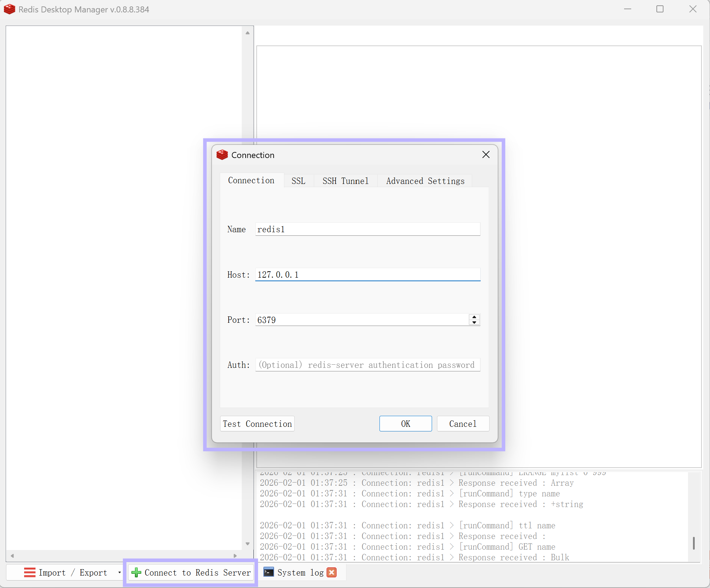Increase port with spinner up arrow
710x588 pixels.
pyautogui.click(x=474, y=317)
